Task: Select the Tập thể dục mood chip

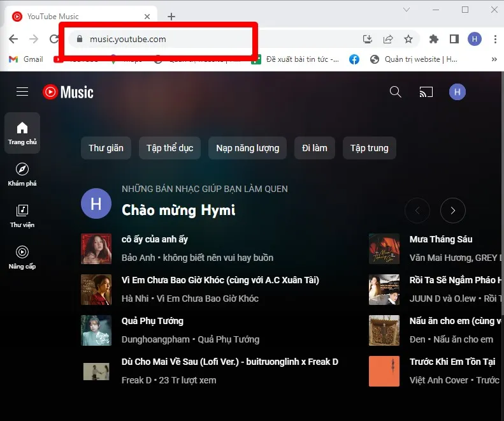Action: pyautogui.click(x=169, y=148)
